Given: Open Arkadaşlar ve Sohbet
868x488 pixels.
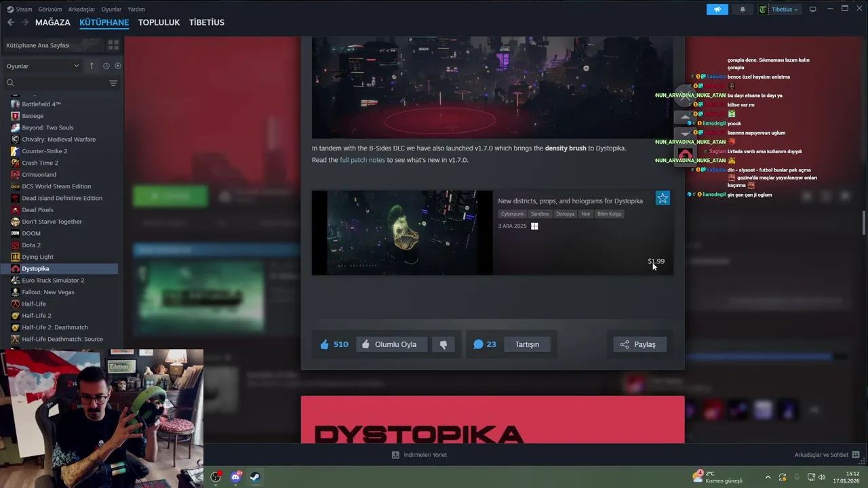Looking at the screenshot, I should point(827,455).
